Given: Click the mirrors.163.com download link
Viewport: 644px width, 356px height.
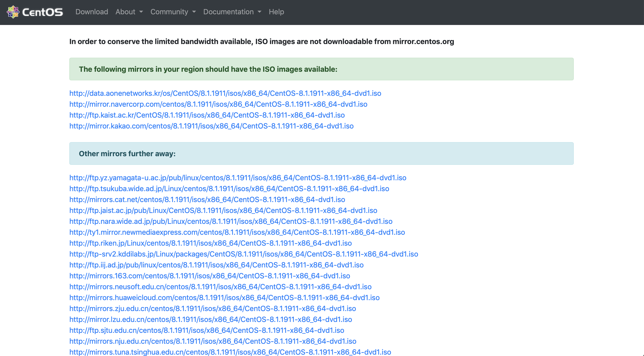Looking at the screenshot, I should click(210, 276).
